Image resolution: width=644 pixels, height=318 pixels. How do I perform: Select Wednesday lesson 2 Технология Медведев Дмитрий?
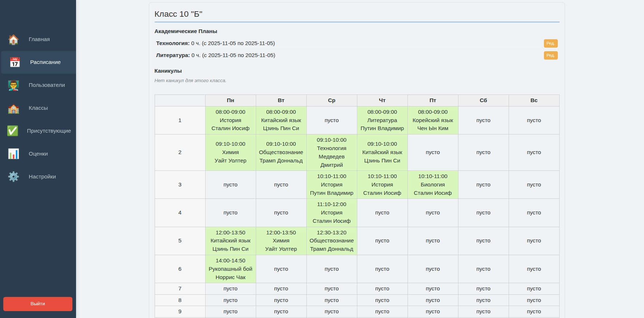click(x=332, y=152)
